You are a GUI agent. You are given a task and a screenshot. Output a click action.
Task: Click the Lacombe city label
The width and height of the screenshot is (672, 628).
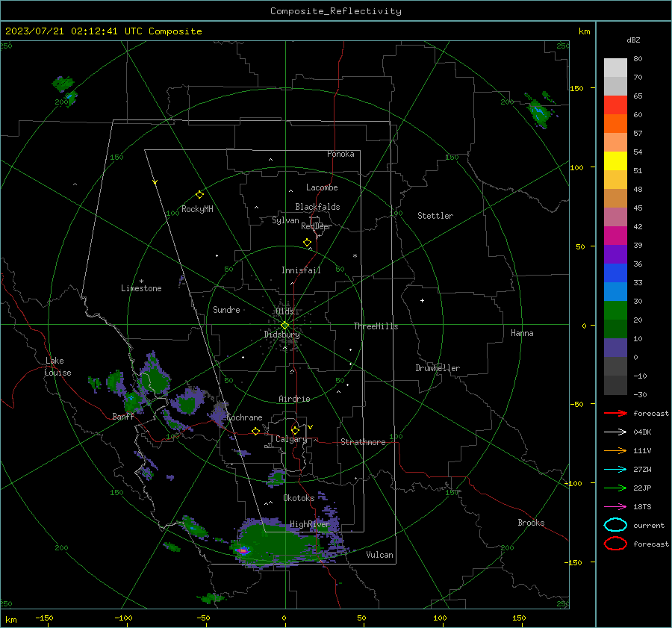[x=322, y=187]
